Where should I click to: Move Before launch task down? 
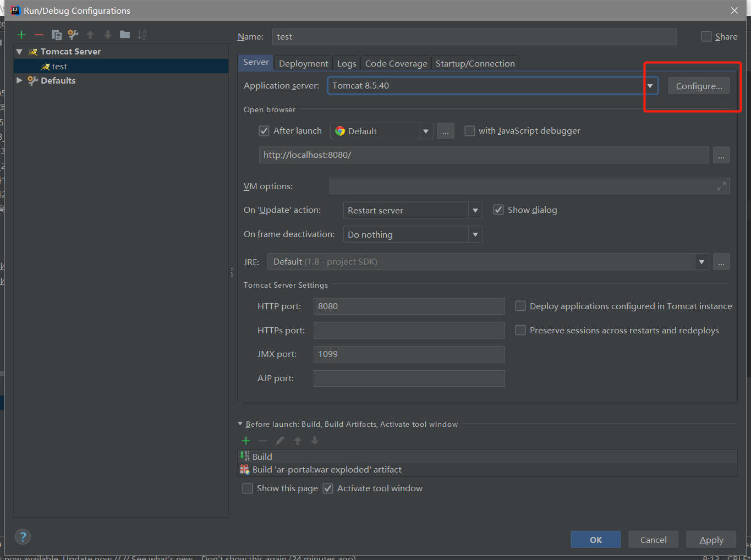point(315,441)
